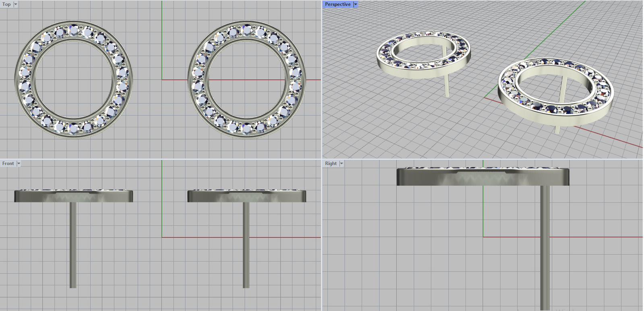This screenshot has width=644, height=311.
Task: Click the Right viewport title label
Action: click(331, 164)
